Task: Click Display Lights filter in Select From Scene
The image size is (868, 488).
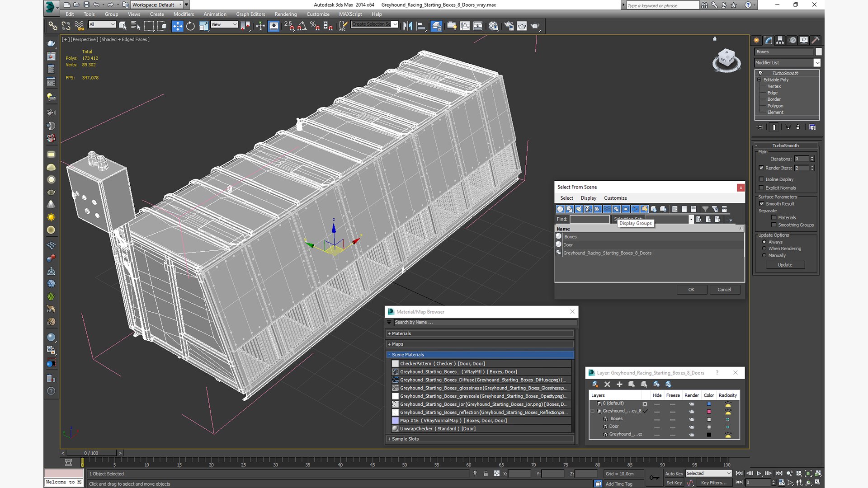Action: (579, 209)
